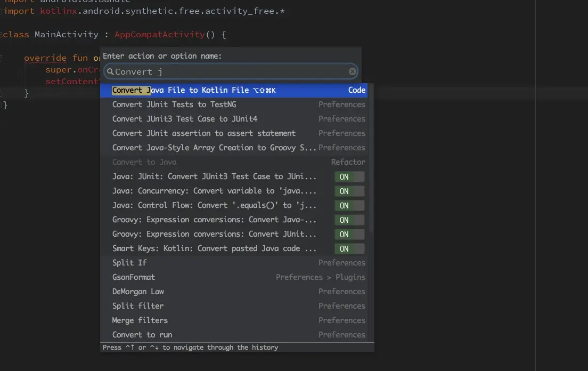
Task: Pick Convert JUnit assertion to assert statement
Action: coord(204,133)
